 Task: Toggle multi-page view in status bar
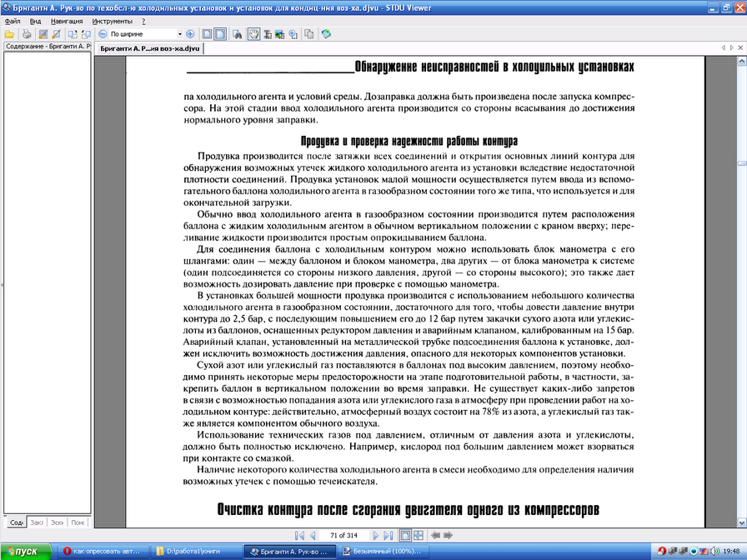pyautogui.click(x=418, y=535)
